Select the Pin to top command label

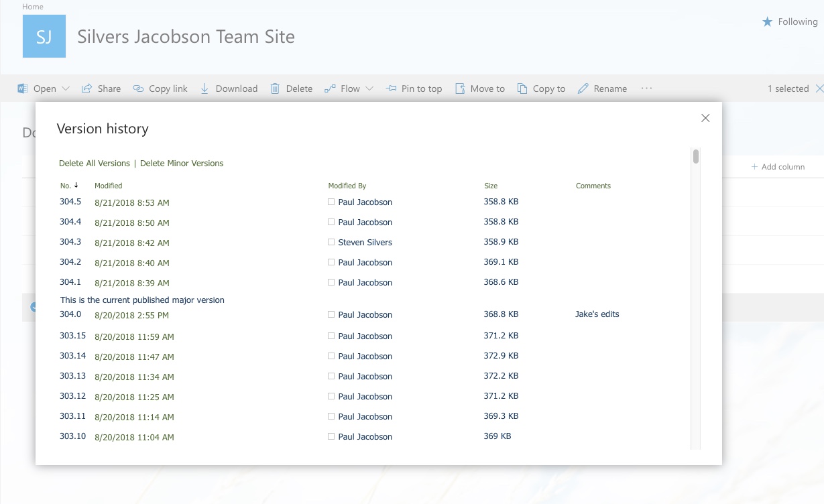point(422,88)
